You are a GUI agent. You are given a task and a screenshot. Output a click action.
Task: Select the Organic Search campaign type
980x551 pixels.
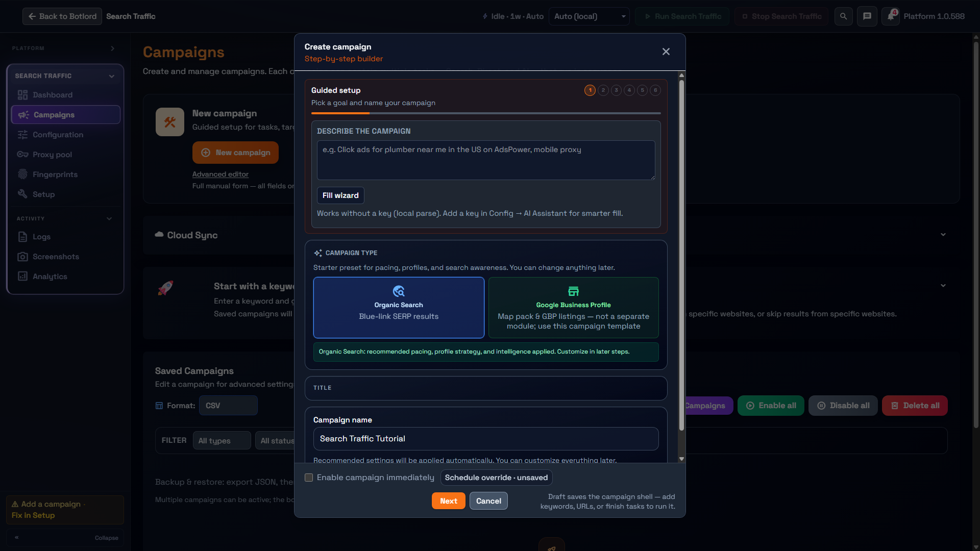coord(399,308)
